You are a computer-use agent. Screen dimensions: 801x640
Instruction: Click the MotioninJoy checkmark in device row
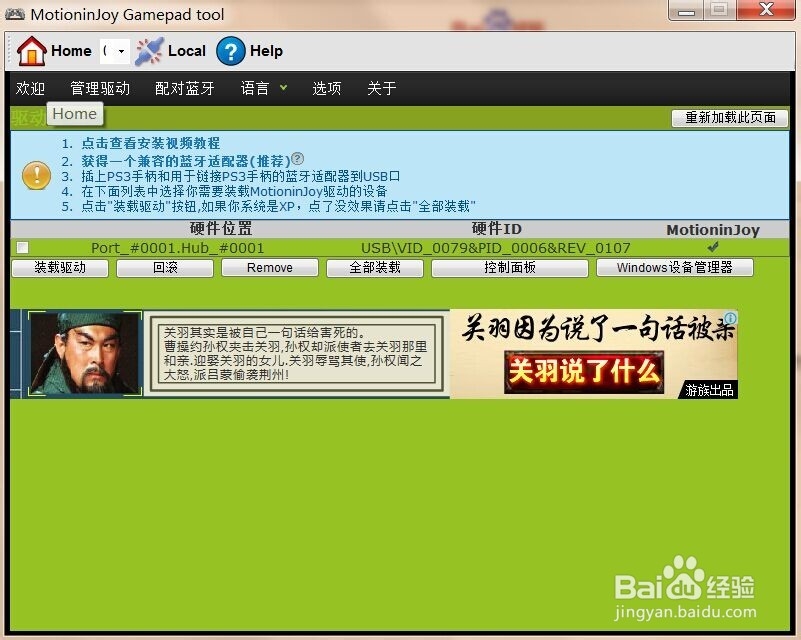(713, 247)
